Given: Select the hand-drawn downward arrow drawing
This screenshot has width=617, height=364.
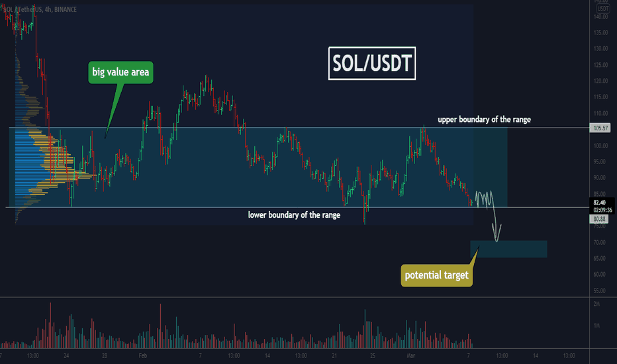Looking at the screenshot, I should click(x=489, y=214).
